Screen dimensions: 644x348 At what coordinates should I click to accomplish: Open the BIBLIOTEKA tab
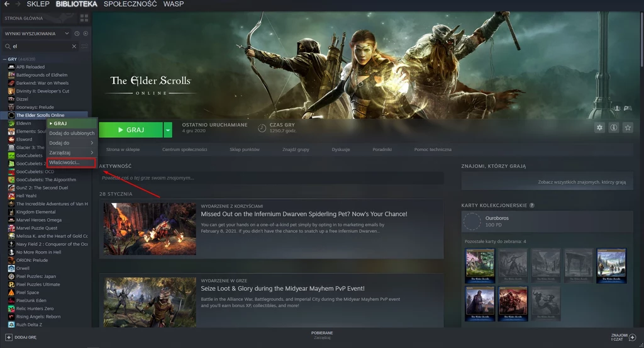[76, 4]
